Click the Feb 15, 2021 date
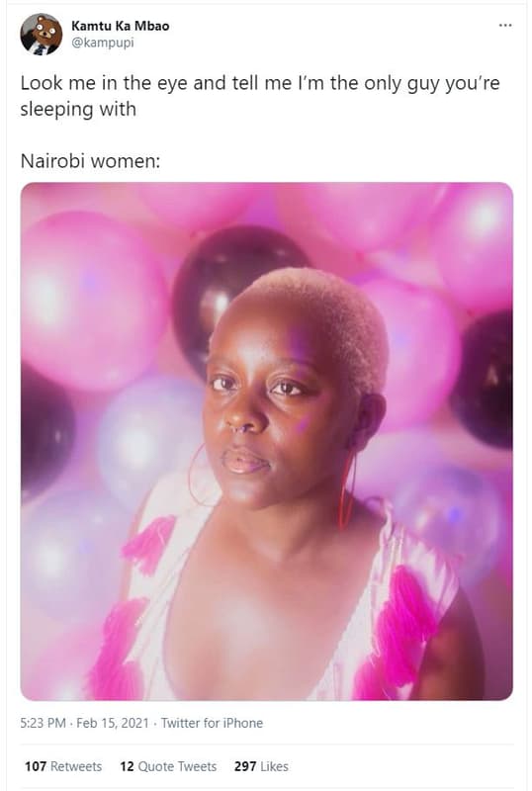Viewport: 532px width, 791px height. click(x=113, y=723)
